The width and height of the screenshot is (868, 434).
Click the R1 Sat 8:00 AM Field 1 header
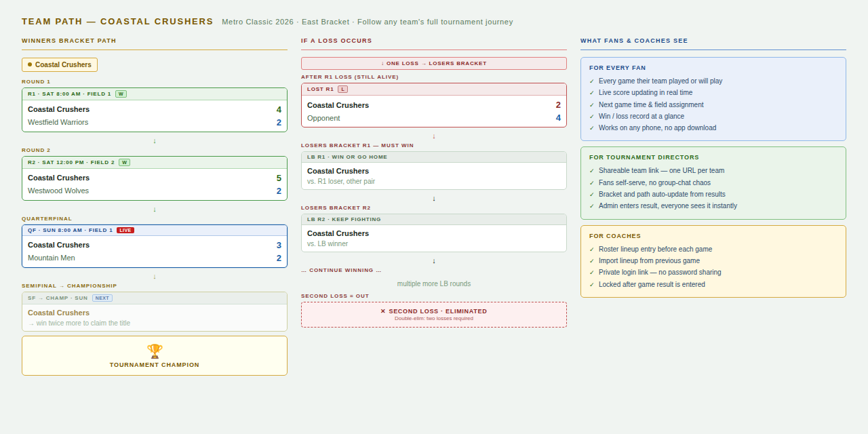(155, 94)
